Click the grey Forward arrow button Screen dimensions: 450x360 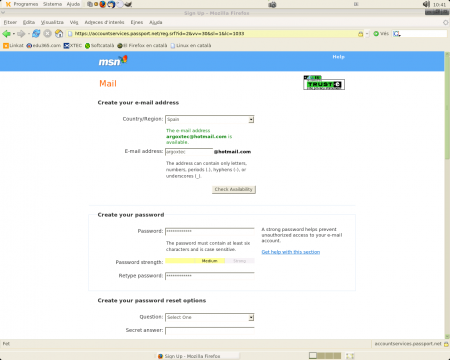click(x=21, y=34)
